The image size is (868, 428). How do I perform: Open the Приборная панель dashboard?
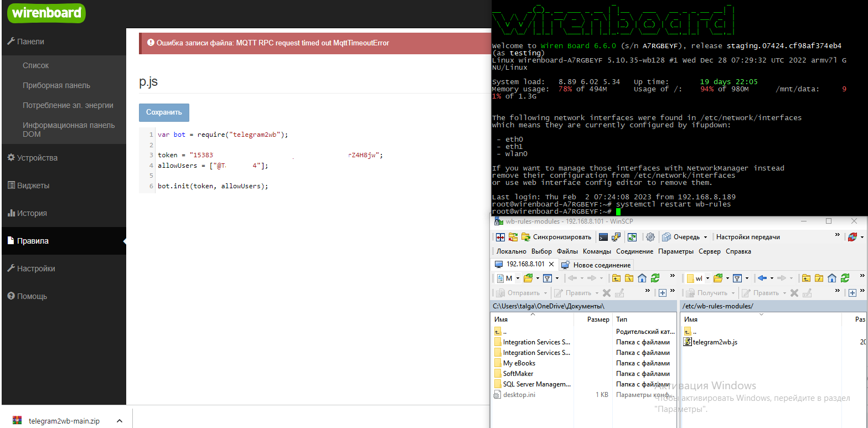point(56,85)
